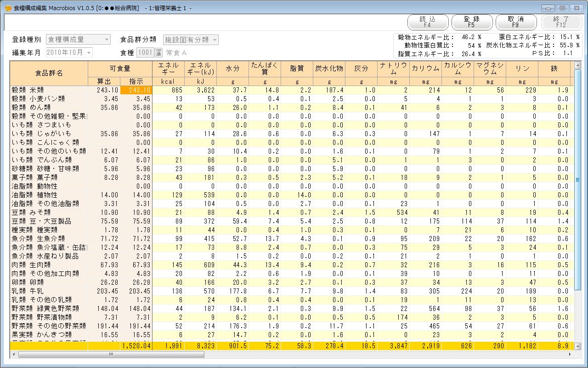Select the 穀類 米類 row name
The height and width of the screenshot is (368, 588).
click(49, 90)
